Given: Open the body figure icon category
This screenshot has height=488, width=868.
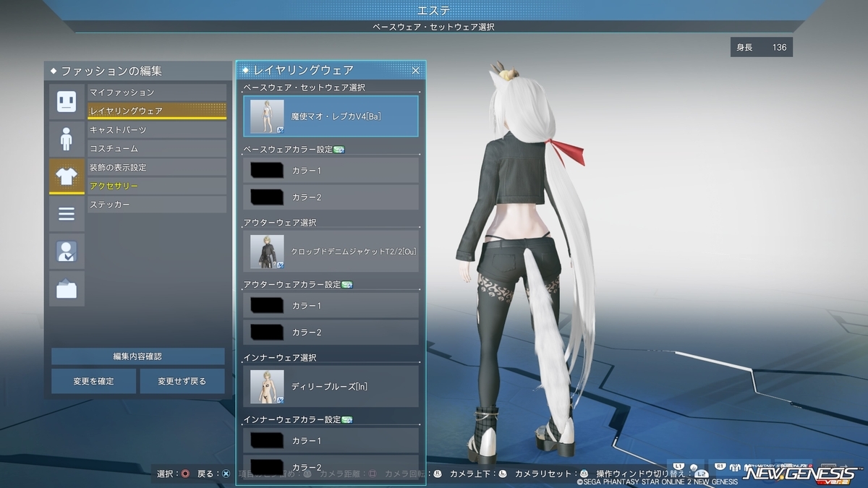Looking at the screenshot, I should tap(67, 139).
